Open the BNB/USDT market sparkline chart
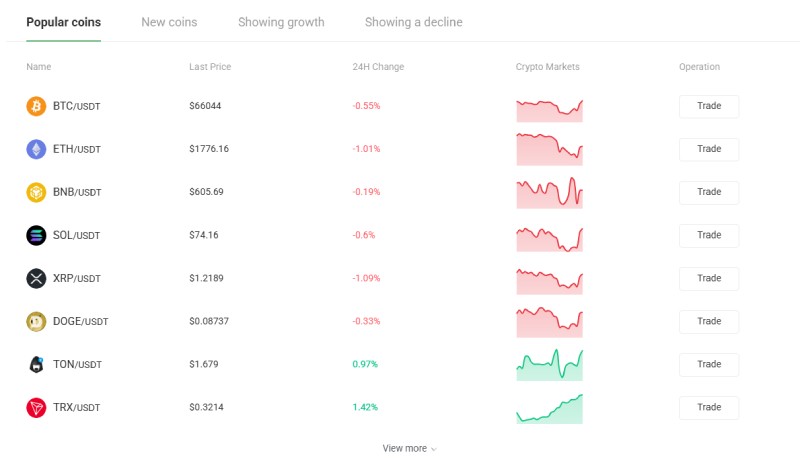 click(549, 192)
